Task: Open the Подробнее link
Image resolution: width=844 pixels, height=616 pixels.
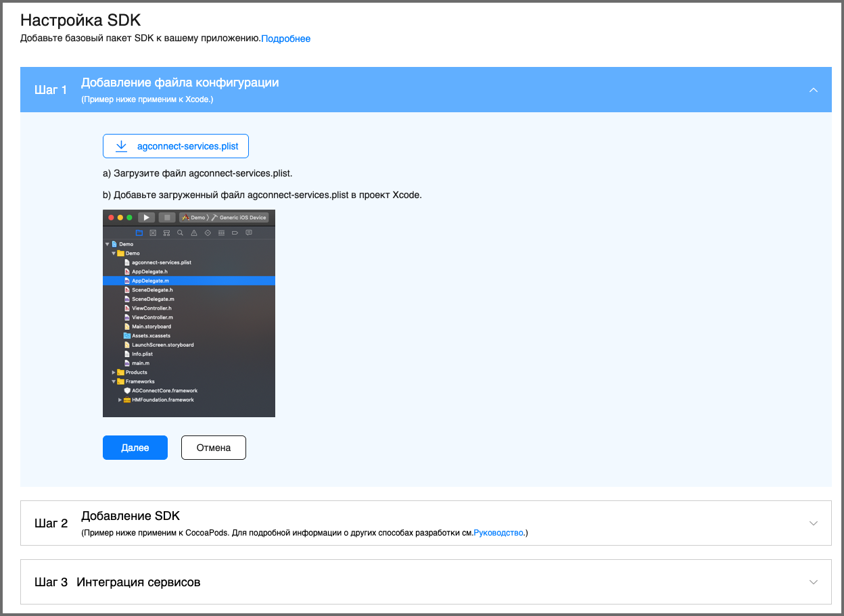Action: (x=286, y=39)
